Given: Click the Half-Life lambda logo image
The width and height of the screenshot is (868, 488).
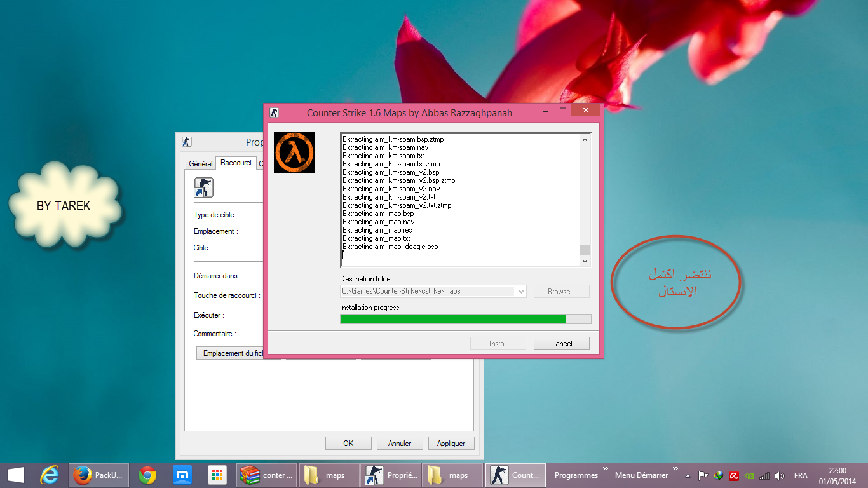Looking at the screenshot, I should pos(294,152).
